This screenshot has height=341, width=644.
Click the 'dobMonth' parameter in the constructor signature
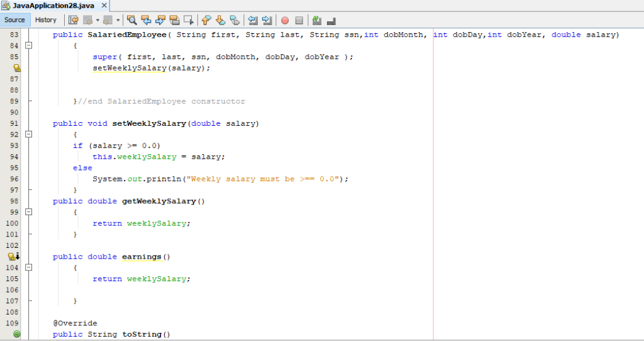[403, 35]
